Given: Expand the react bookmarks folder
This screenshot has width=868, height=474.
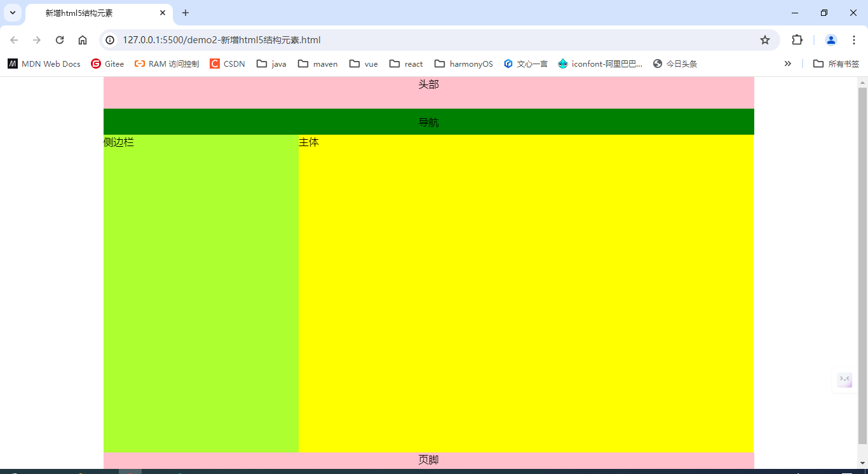Looking at the screenshot, I should point(406,64).
